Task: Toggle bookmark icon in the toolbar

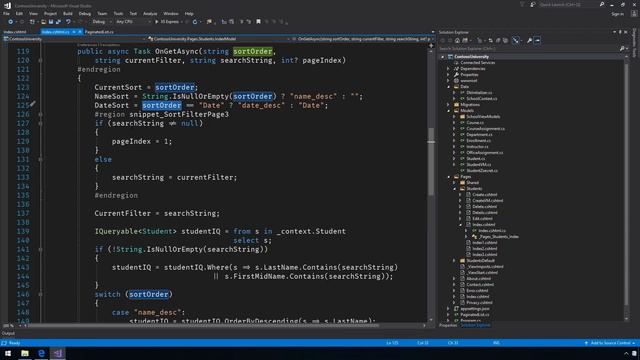Action: click(x=258, y=22)
